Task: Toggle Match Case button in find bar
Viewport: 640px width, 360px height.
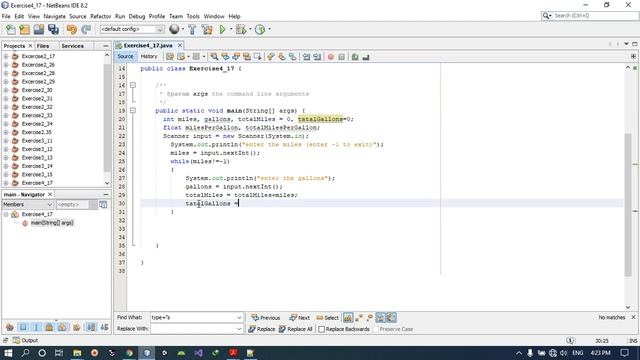Action: coord(348,318)
